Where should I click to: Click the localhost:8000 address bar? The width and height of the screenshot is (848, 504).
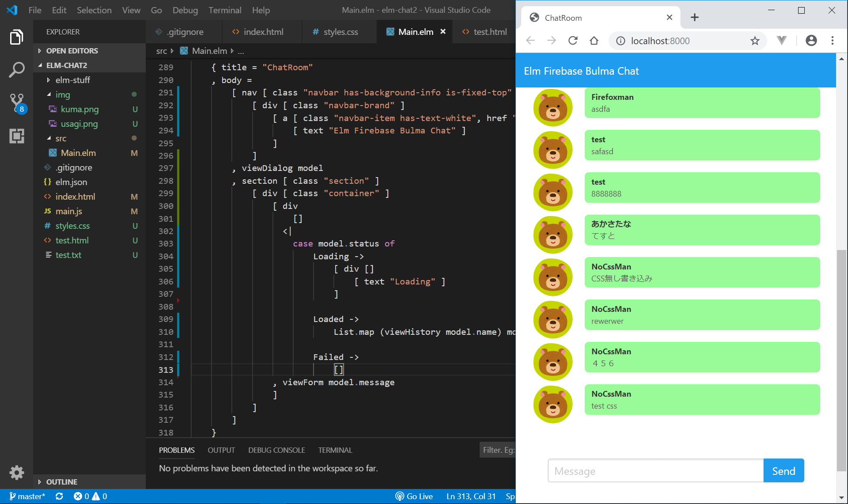(x=687, y=41)
